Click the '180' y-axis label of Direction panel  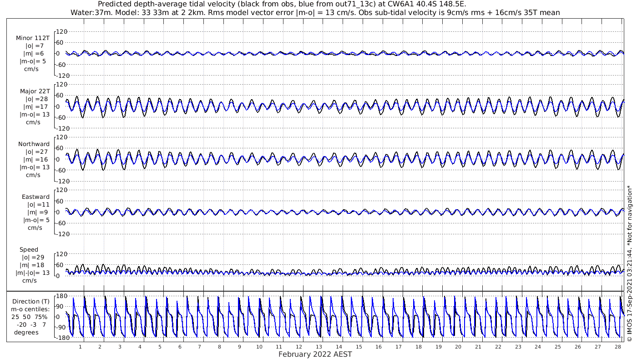click(x=62, y=296)
